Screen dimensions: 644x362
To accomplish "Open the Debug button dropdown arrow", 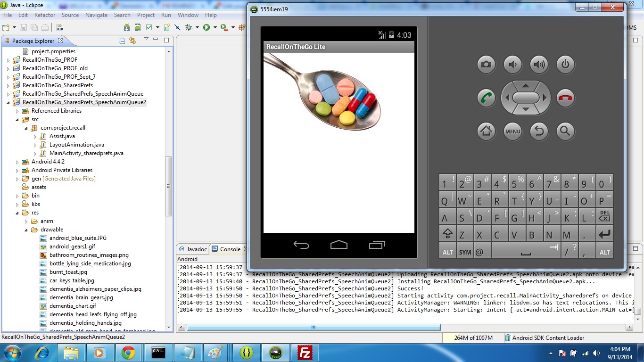I will coord(197,27).
